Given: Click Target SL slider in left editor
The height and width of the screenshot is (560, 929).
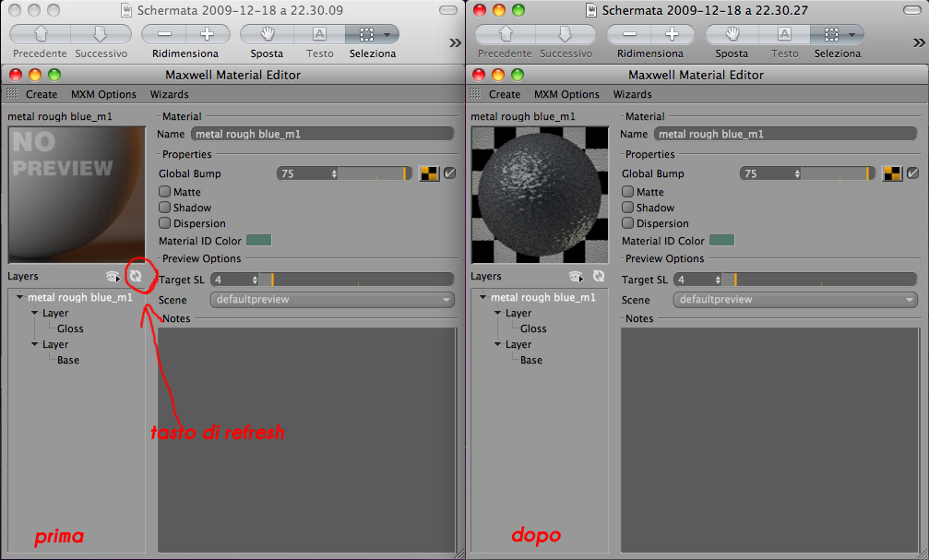Looking at the screenshot, I should tap(357, 280).
